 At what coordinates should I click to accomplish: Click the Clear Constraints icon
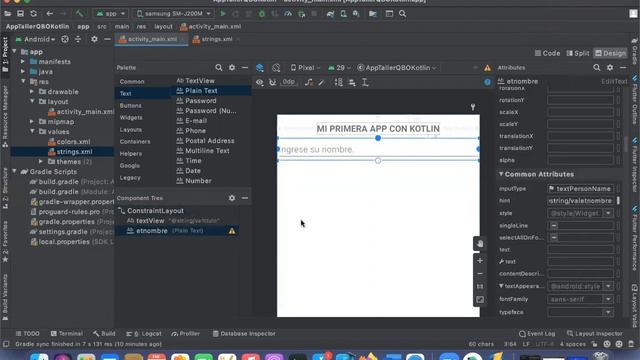(309, 82)
